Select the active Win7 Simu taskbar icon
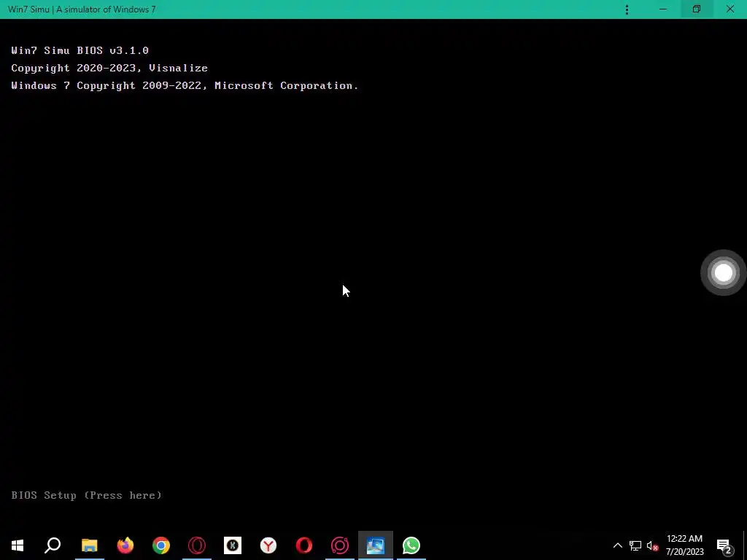This screenshot has height=560, width=747. coord(376,545)
